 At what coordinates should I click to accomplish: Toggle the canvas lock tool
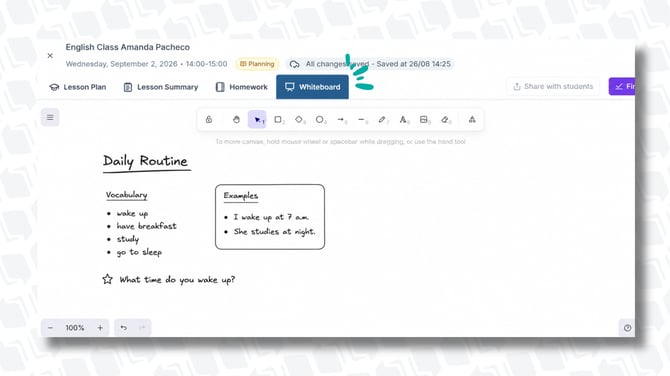pos(209,120)
